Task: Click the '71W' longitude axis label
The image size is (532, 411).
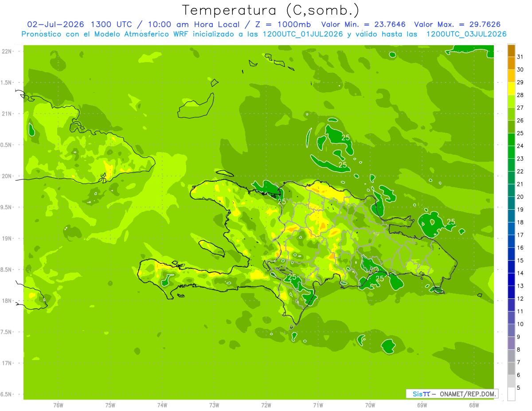Action: (x=318, y=405)
